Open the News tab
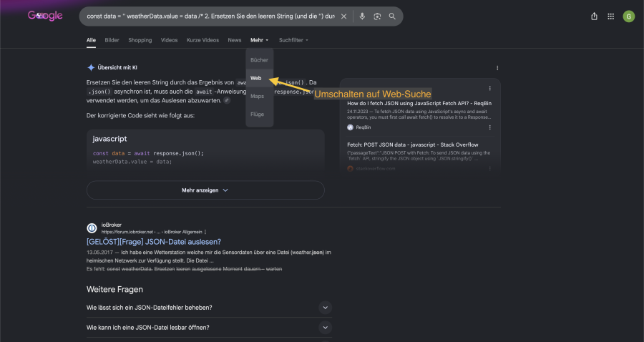The height and width of the screenshot is (342, 644). point(235,40)
